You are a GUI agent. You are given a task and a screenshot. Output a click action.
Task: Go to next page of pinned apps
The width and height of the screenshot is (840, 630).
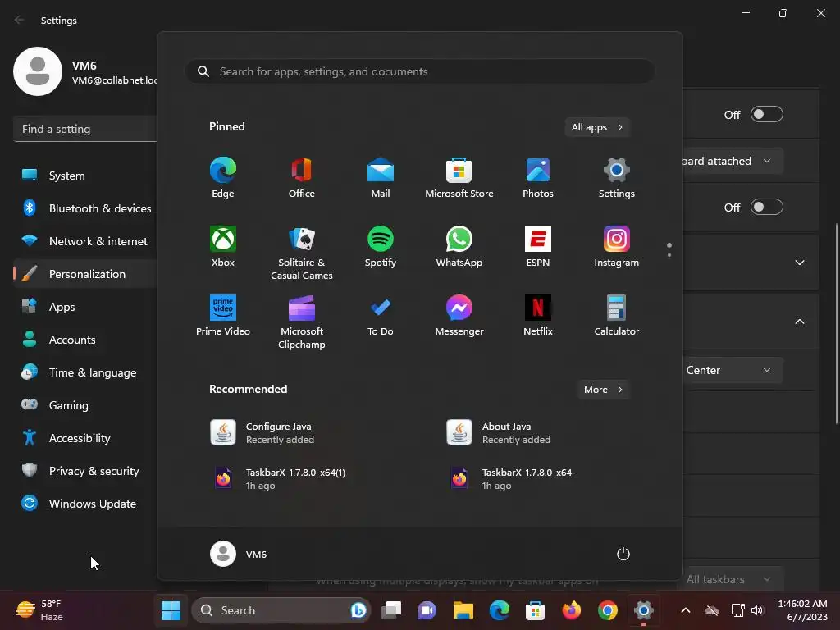tap(669, 255)
